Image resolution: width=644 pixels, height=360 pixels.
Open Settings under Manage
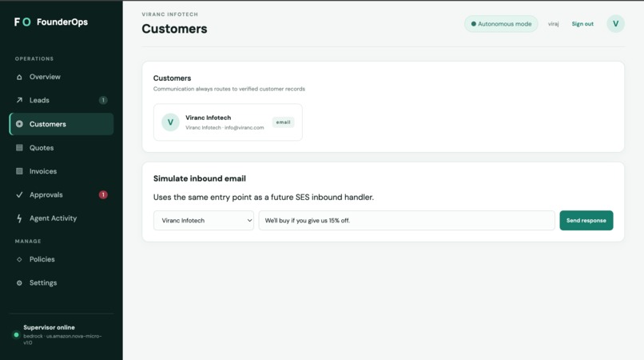[62, 283]
